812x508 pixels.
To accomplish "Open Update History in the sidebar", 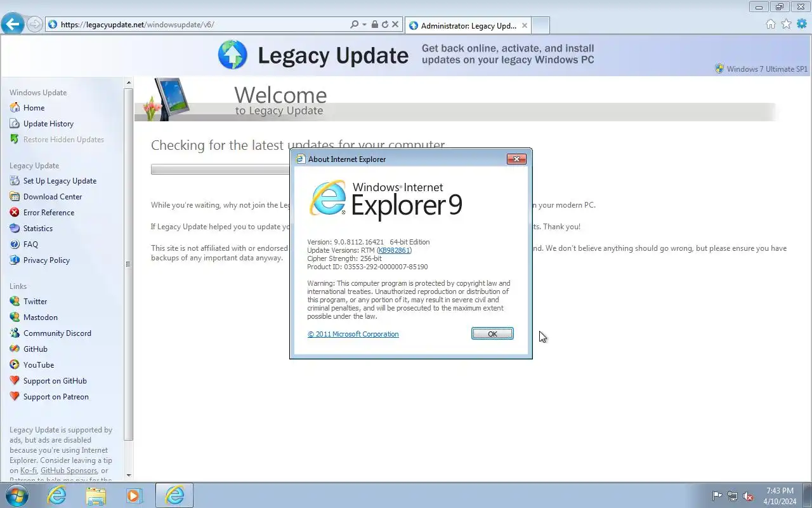I will point(48,124).
